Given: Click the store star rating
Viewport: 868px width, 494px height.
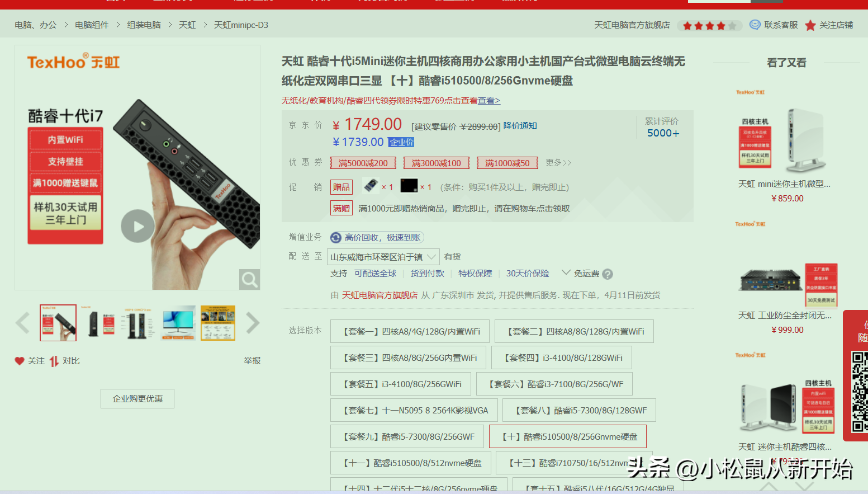Looking at the screenshot, I should tap(709, 26).
